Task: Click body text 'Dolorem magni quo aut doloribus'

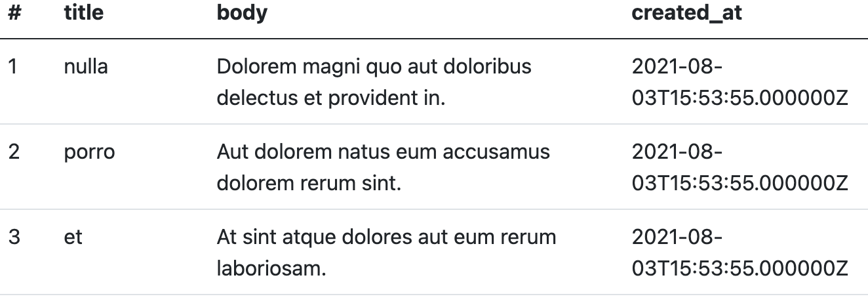Action: point(374,67)
